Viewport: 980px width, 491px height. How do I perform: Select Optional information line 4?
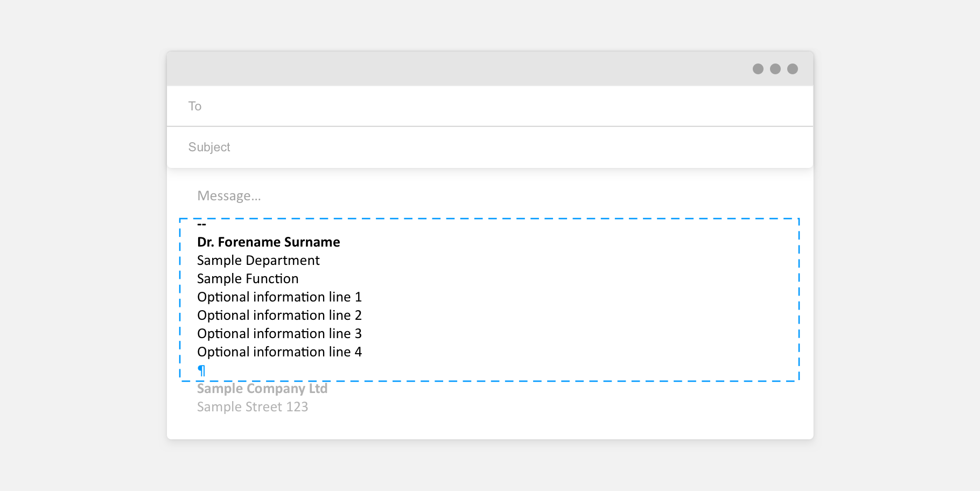[279, 352]
